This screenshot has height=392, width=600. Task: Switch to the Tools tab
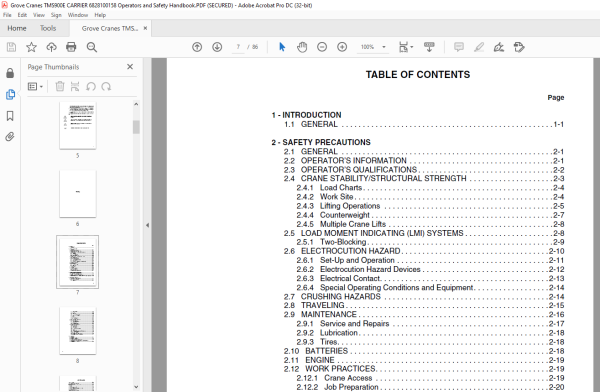coord(48,28)
